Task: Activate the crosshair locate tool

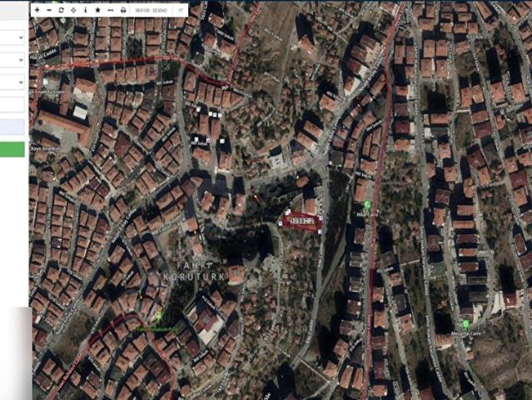Action: coord(73,10)
